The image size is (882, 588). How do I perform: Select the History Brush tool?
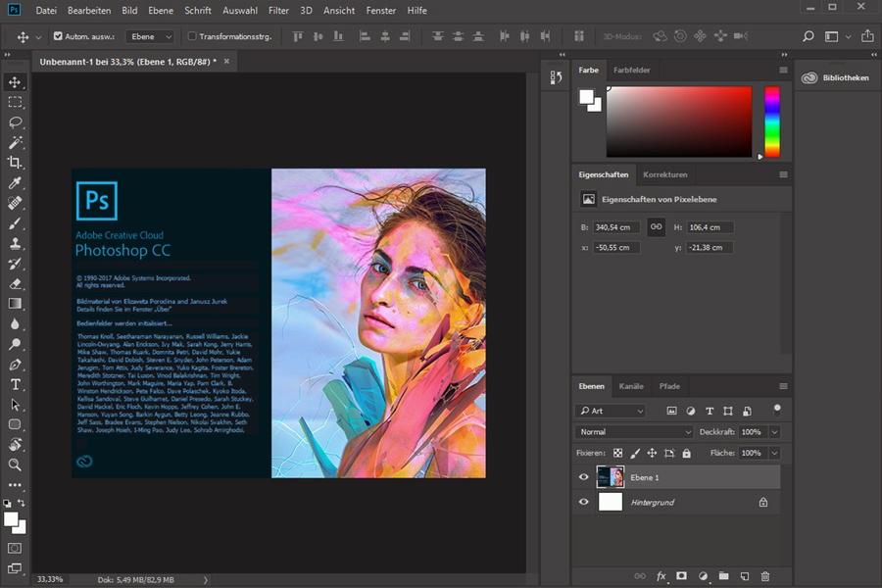[15, 264]
